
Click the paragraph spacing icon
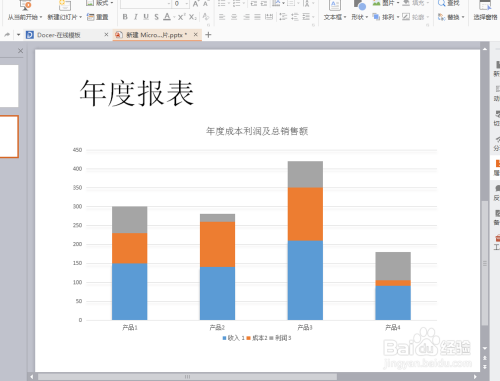[295, 17]
